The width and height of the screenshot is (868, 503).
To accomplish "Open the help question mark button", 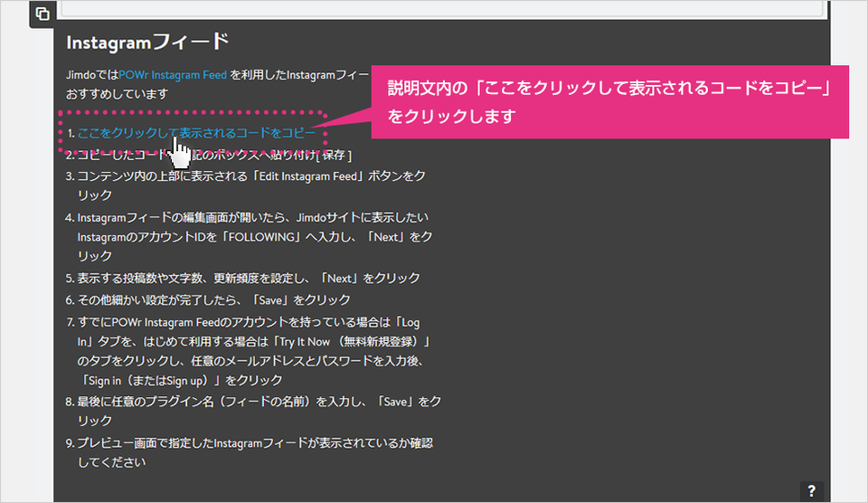I will coord(812,491).
